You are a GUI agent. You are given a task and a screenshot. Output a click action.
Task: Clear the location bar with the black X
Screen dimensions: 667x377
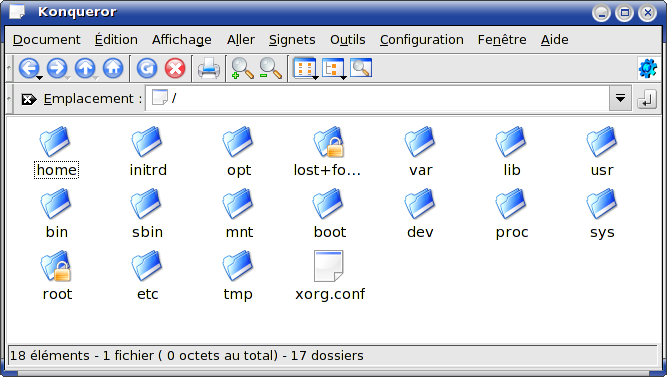29,99
